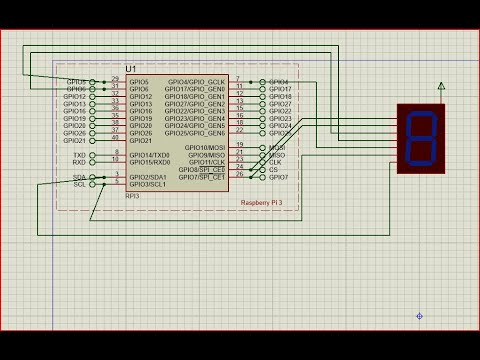This screenshot has width=480, height=360.
Task: Click the GPIO17/GPIO_GEN0 pin name
Action: point(195,89)
